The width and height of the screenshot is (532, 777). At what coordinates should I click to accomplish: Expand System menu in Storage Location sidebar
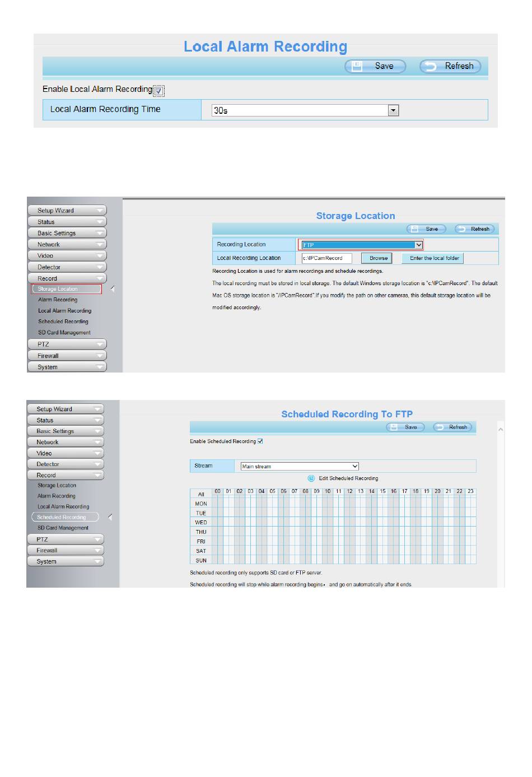[x=67, y=367]
